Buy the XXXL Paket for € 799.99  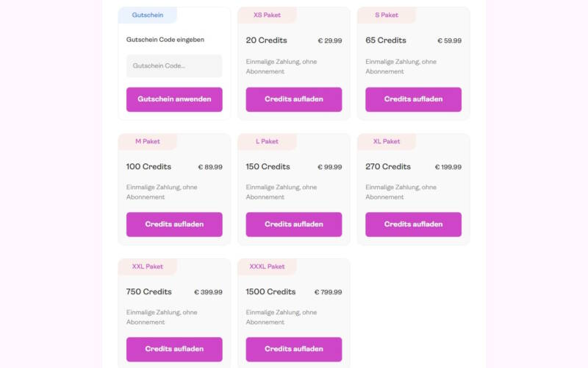coord(293,349)
